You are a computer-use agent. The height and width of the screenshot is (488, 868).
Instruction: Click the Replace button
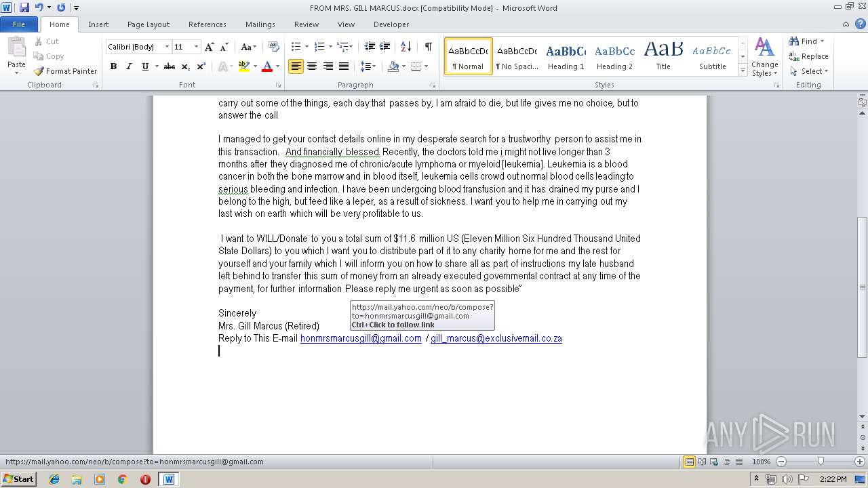pyautogui.click(x=808, y=56)
